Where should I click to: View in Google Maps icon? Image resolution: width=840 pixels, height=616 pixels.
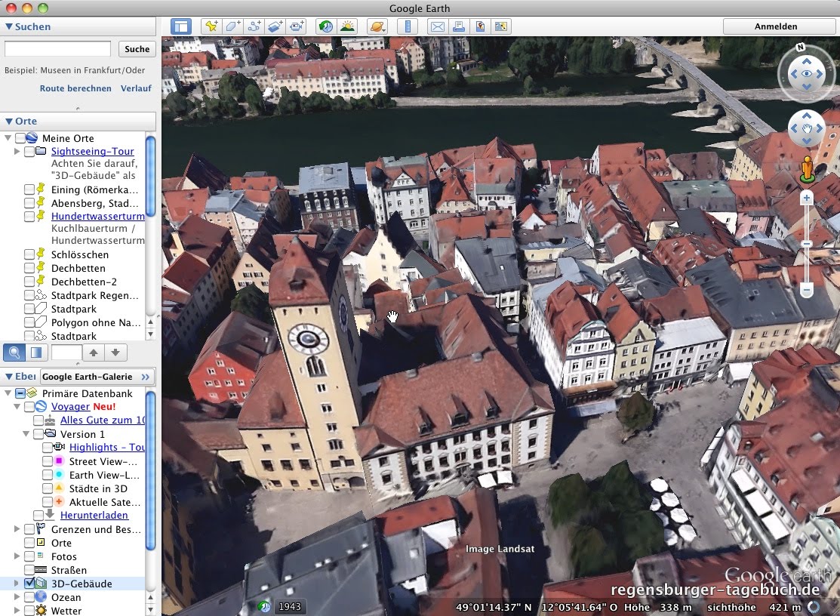tap(501, 26)
